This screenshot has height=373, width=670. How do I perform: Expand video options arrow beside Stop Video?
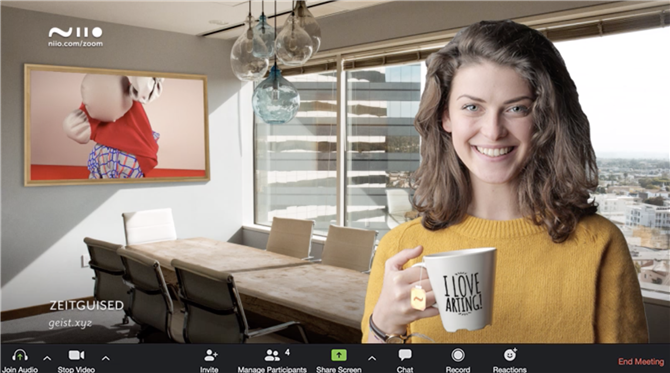tap(106, 358)
